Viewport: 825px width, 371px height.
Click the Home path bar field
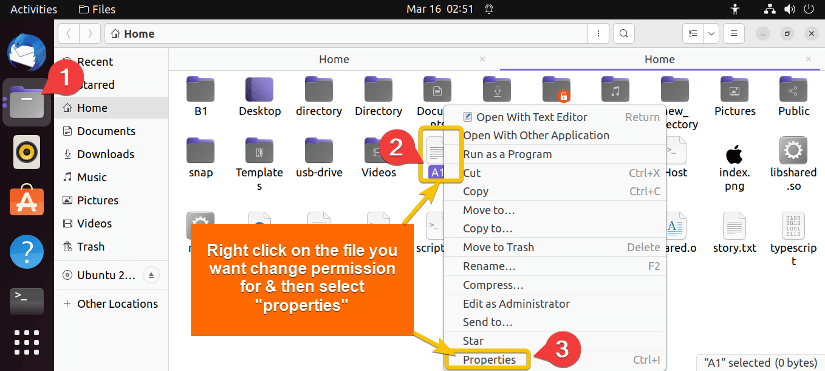click(x=346, y=34)
